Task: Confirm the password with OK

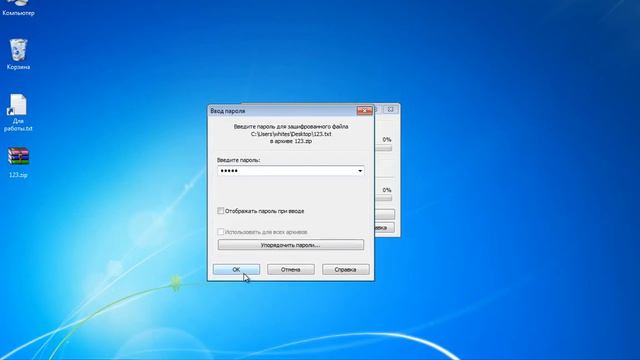Action: [x=236, y=269]
